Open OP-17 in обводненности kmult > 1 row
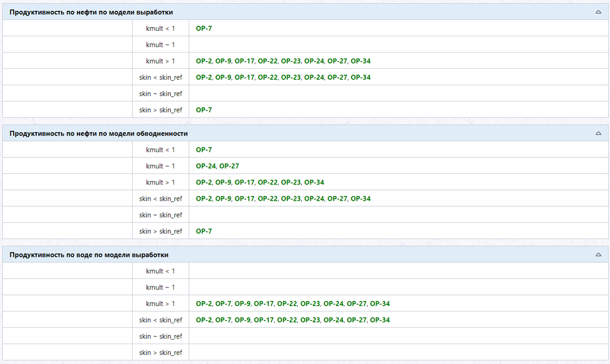This screenshot has height=364, width=610. (245, 182)
